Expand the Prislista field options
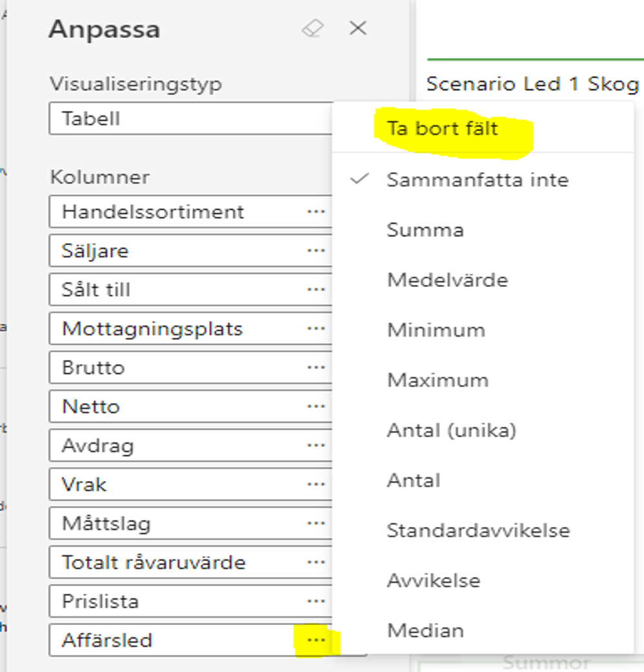644x672 pixels. 316,601
